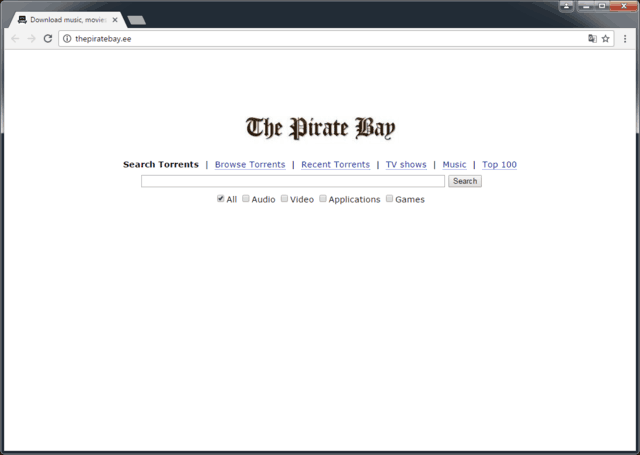Click the pirate ship tab favicon
The width and height of the screenshot is (640, 455).
click(x=22, y=20)
